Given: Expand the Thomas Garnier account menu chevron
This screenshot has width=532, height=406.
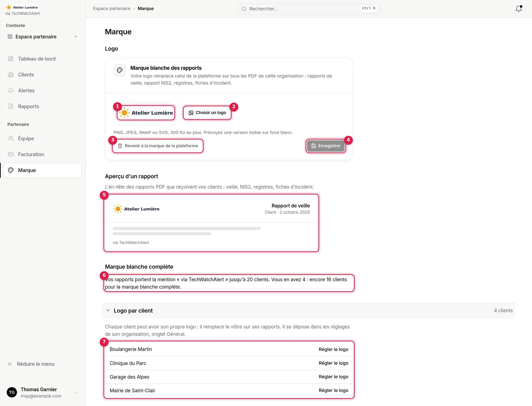Looking at the screenshot, I should point(76,392).
